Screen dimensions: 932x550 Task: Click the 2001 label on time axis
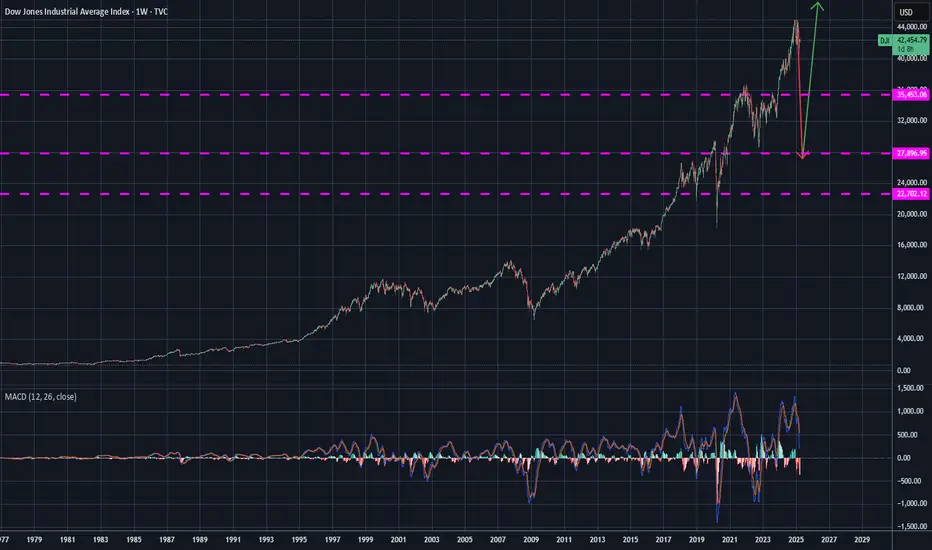click(398, 540)
